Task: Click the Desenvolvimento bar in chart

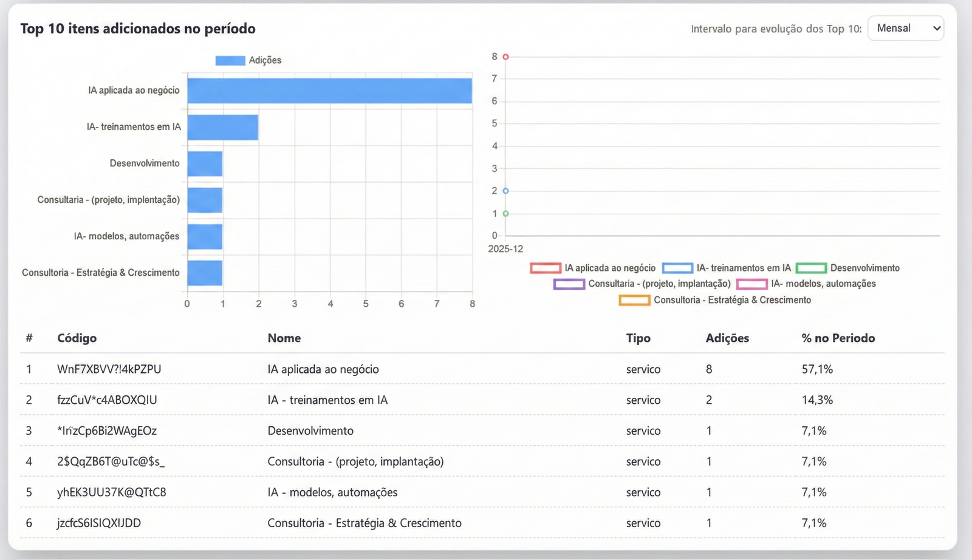Action: click(205, 163)
